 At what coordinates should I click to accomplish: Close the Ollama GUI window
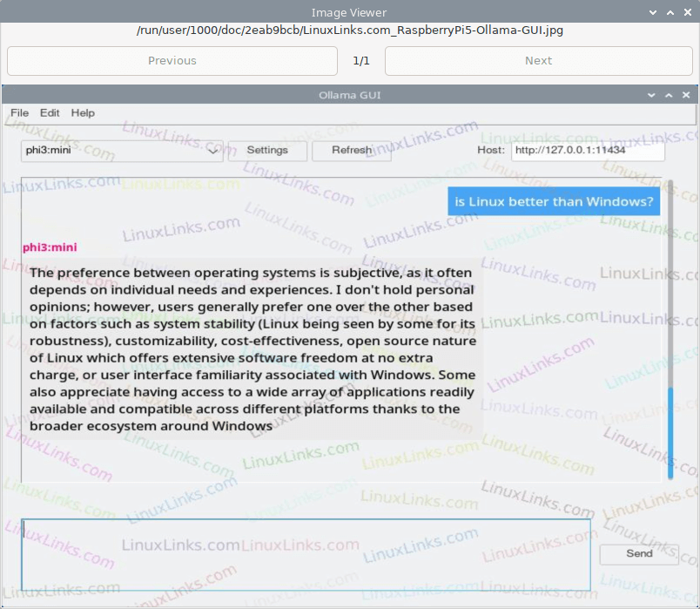[x=686, y=95]
